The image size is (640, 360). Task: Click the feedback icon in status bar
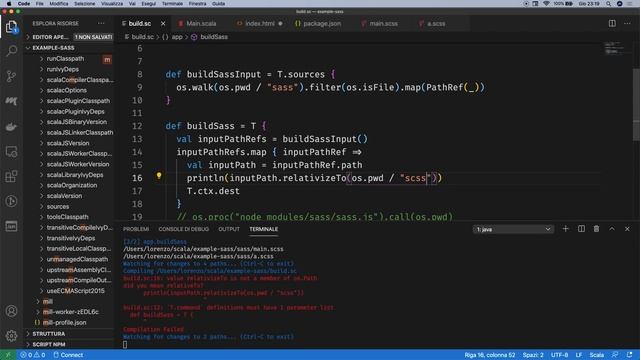[615, 355]
